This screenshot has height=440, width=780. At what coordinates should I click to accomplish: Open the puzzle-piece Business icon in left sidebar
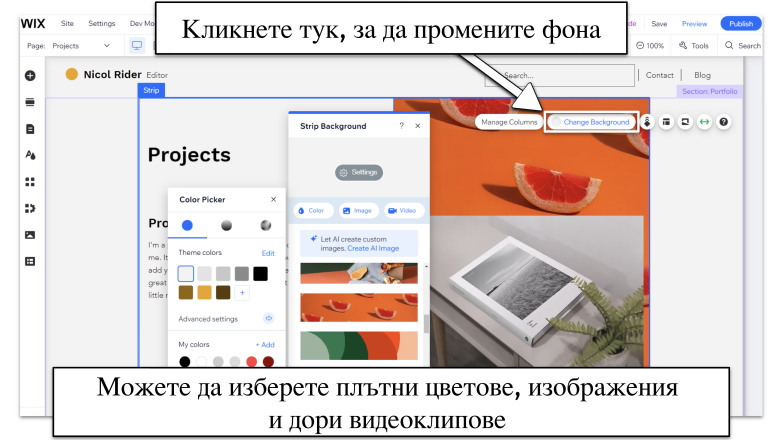tap(30, 208)
